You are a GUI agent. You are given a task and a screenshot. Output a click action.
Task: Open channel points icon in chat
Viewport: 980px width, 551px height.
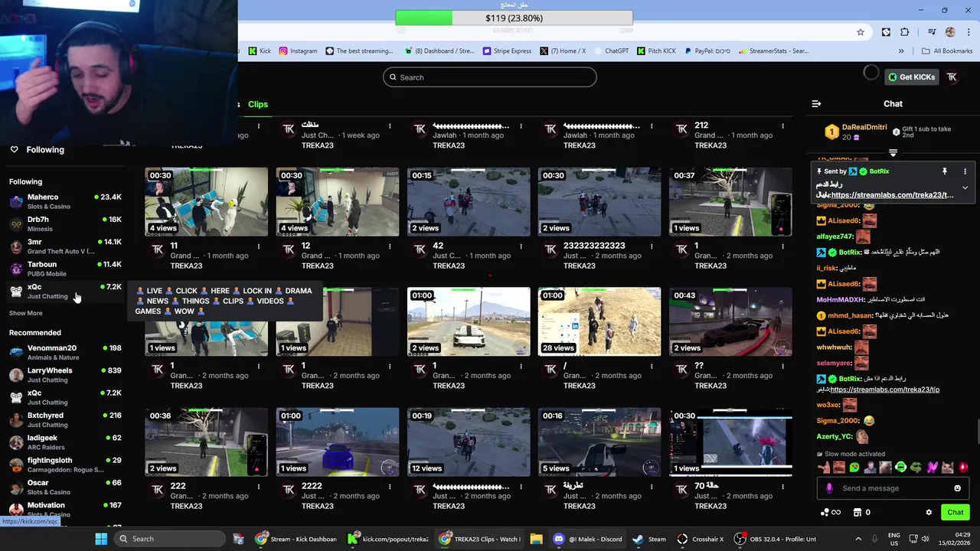click(831, 512)
